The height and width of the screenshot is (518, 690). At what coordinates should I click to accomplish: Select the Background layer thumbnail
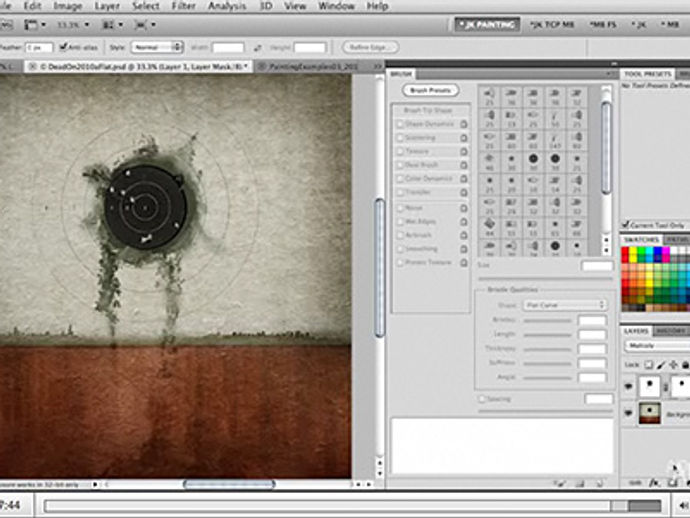tap(650, 414)
